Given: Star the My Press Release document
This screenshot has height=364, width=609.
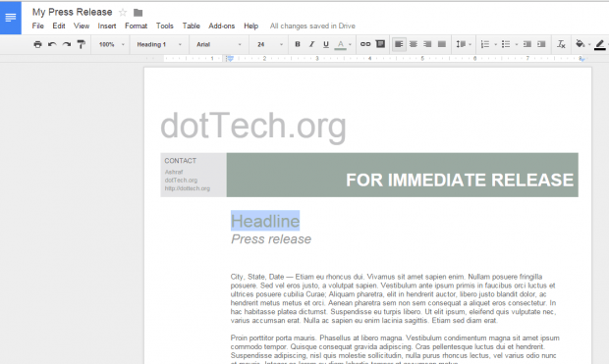Looking at the screenshot, I should point(123,13).
